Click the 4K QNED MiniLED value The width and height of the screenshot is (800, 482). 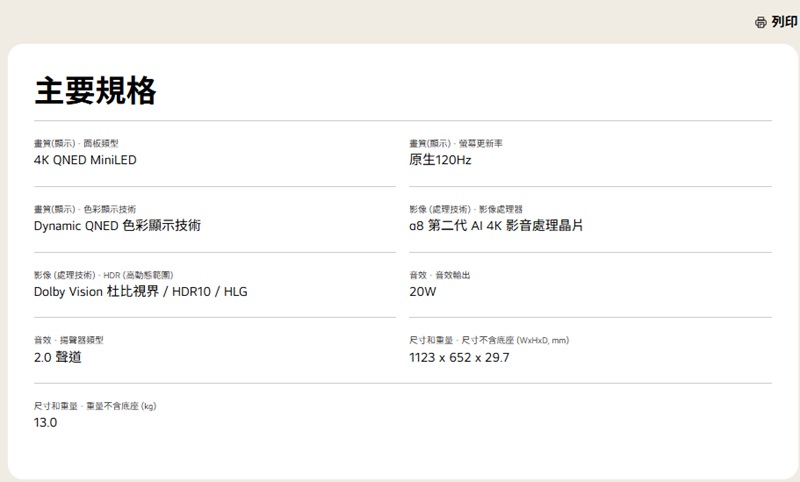coord(85,160)
